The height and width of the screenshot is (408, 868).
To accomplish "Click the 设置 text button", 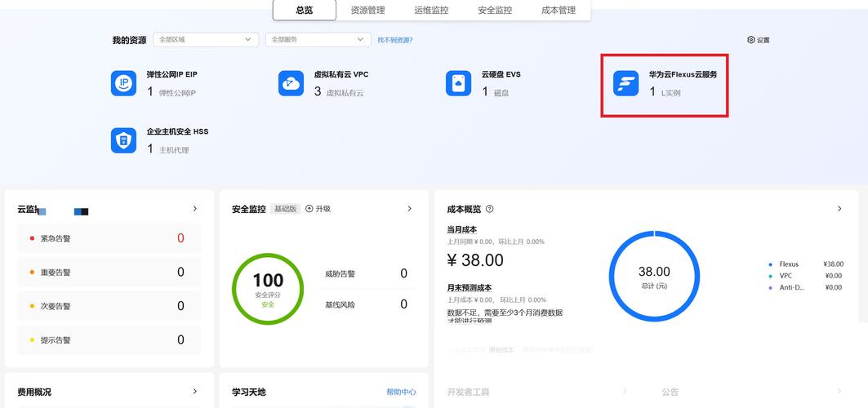I will click(763, 40).
